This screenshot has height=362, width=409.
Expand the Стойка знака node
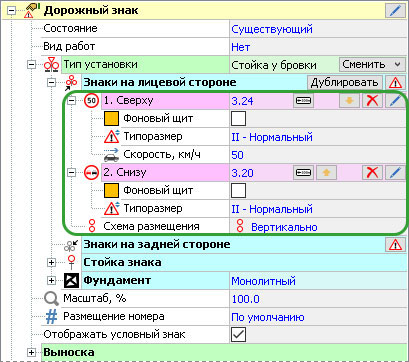click(51, 262)
